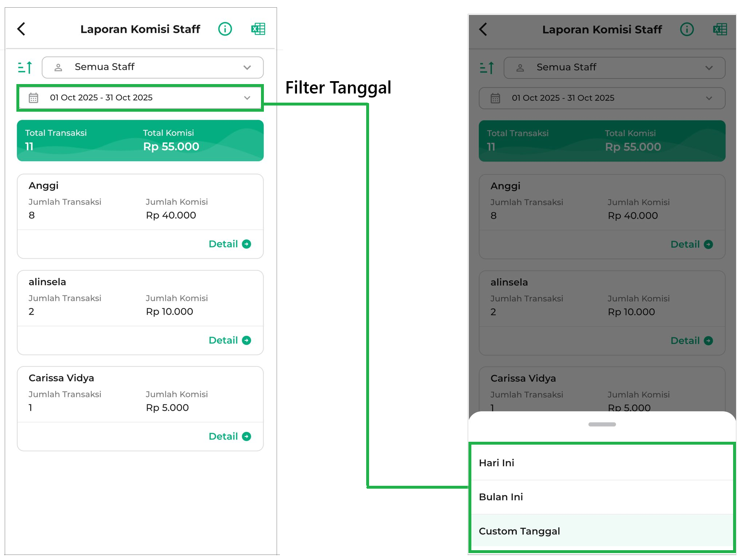744x560 pixels.
Task: Click the Anggi staff card name
Action: 44,186
